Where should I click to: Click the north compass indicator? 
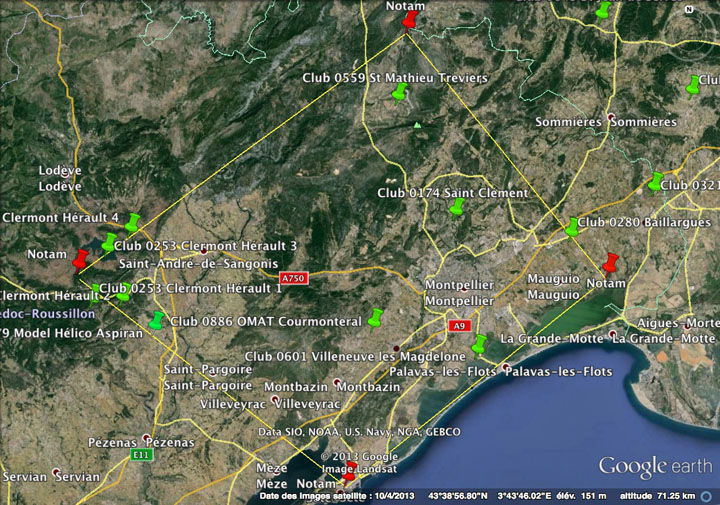(688, 8)
